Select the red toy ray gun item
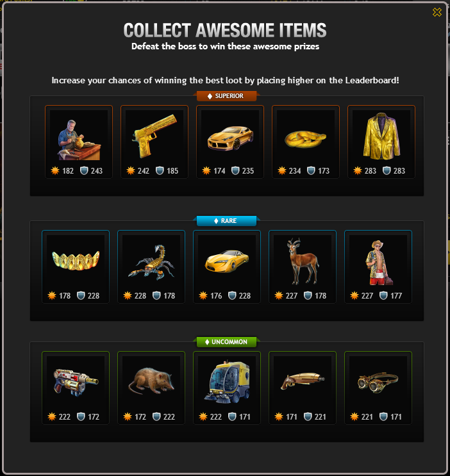This screenshot has height=476, width=450. 76,388
